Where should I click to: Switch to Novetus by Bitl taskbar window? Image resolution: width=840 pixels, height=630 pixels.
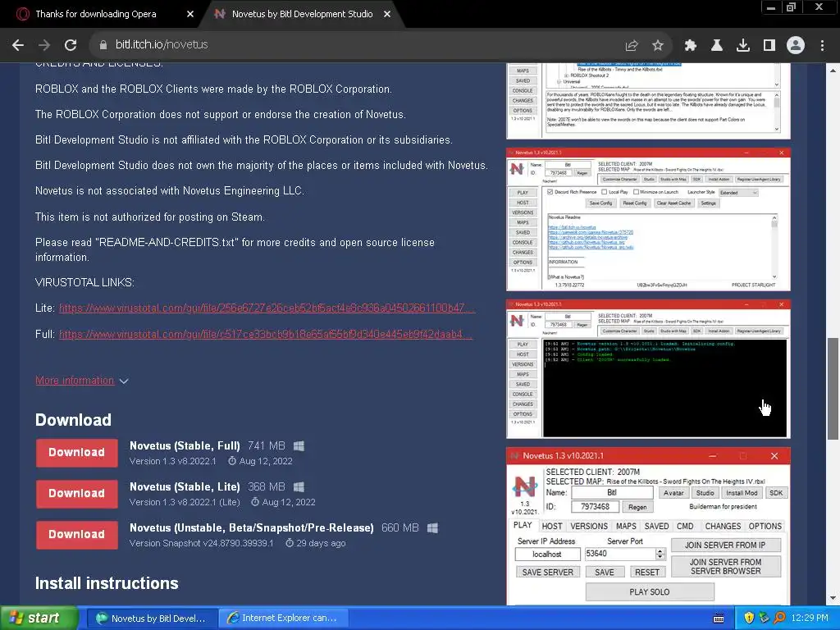tap(151, 619)
